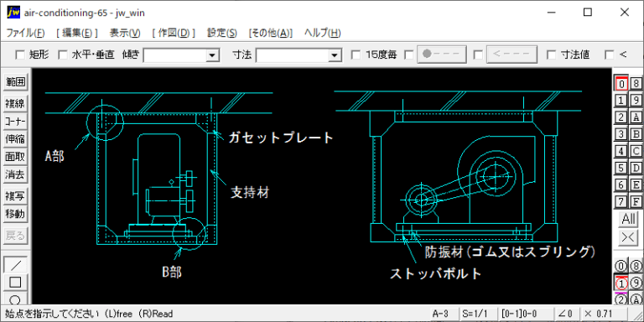Toggle layer B square button
Viewport: 644px width, 322px height.
click(636, 134)
